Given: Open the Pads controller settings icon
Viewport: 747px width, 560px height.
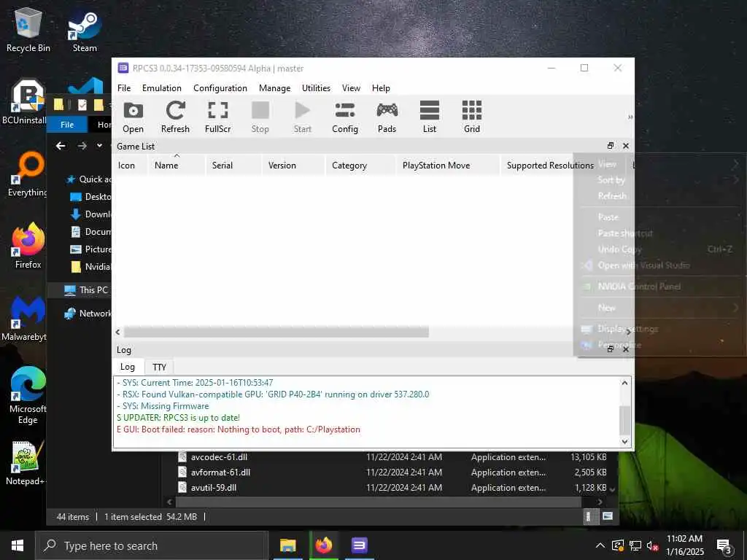Looking at the screenshot, I should (x=387, y=117).
